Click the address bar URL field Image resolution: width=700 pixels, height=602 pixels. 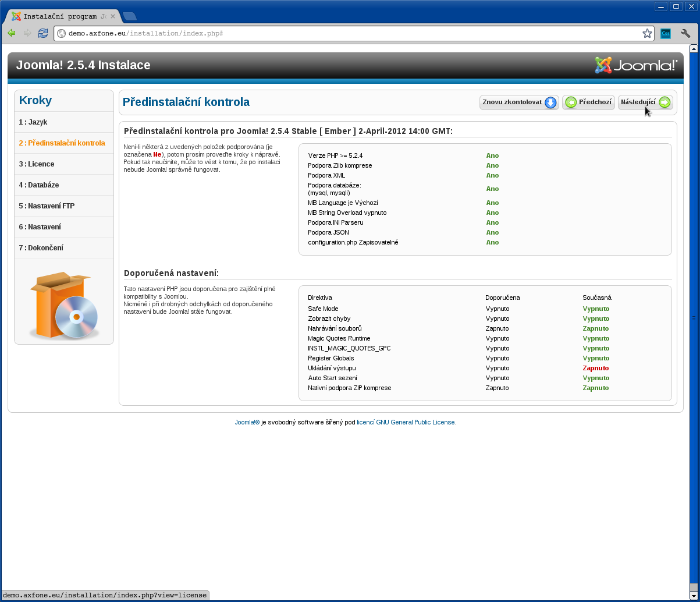pyautogui.click(x=349, y=33)
